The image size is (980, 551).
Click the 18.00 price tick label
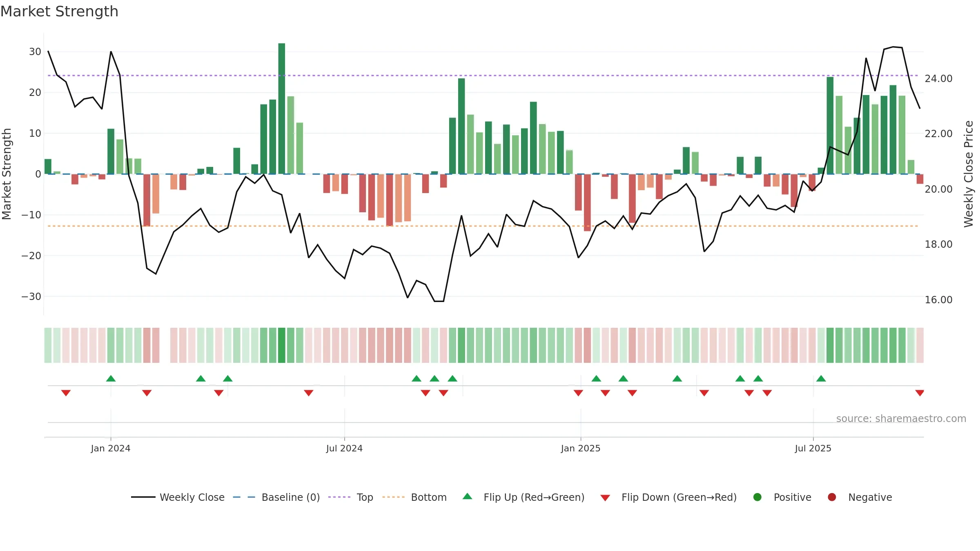coord(938,244)
